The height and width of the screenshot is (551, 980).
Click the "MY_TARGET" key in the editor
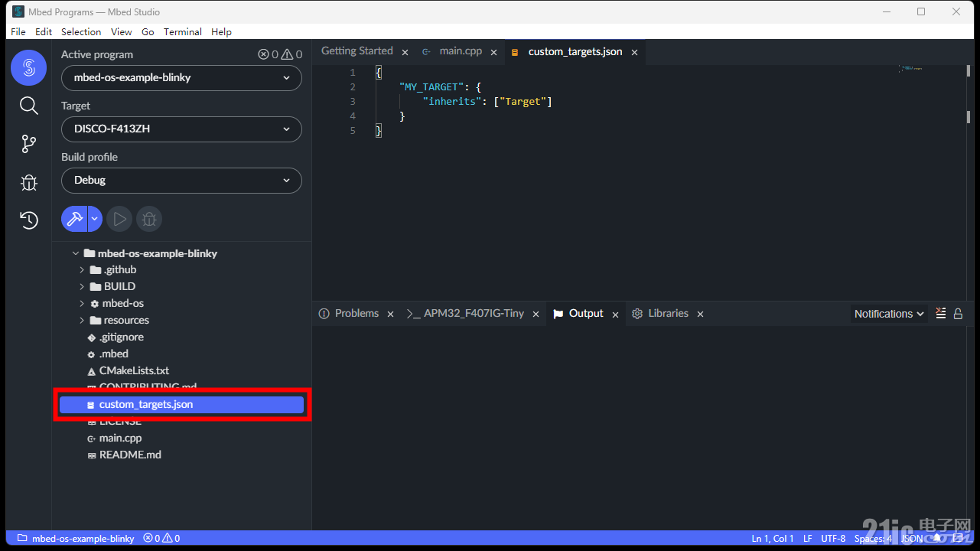tap(431, 86)
